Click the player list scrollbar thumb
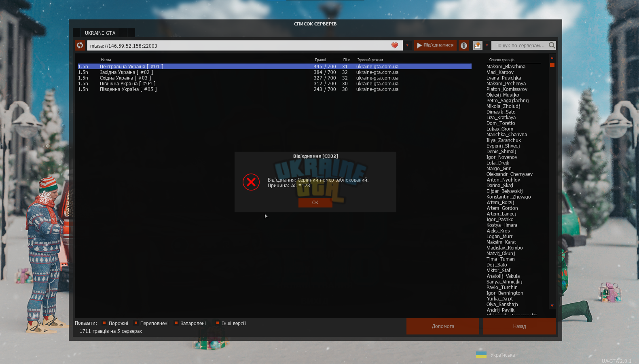 [552, 65]
